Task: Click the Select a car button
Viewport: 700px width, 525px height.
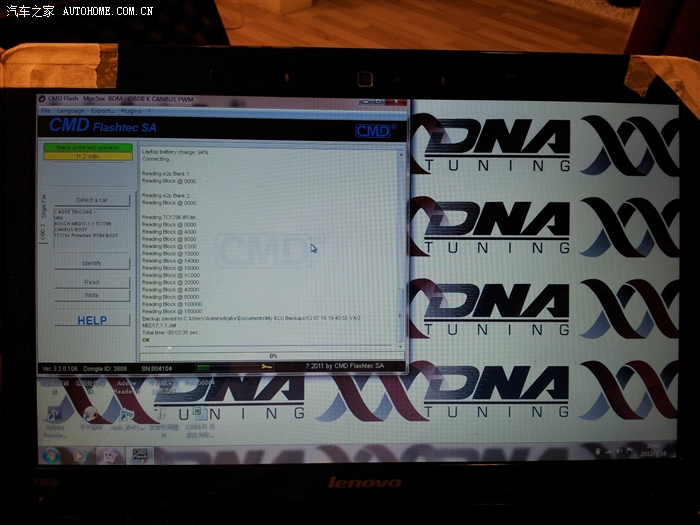Action: point(92,200)
